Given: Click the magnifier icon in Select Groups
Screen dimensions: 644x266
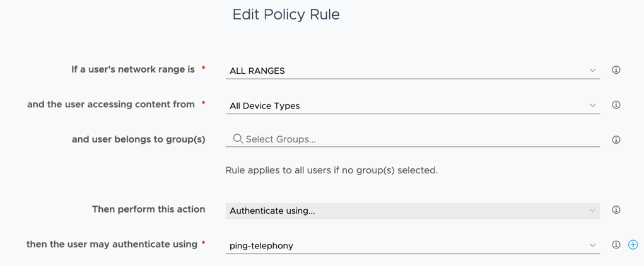Looking at the screenshot, I should (x=238, y=139).
